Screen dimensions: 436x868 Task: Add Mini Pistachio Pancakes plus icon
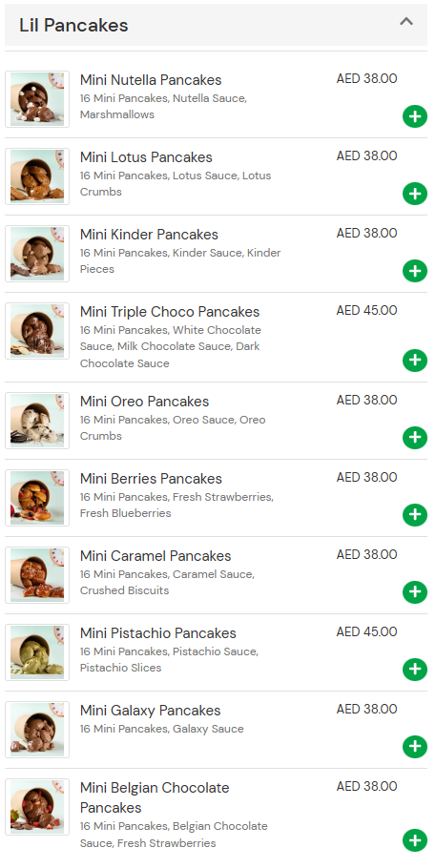[x=414, y=670]
